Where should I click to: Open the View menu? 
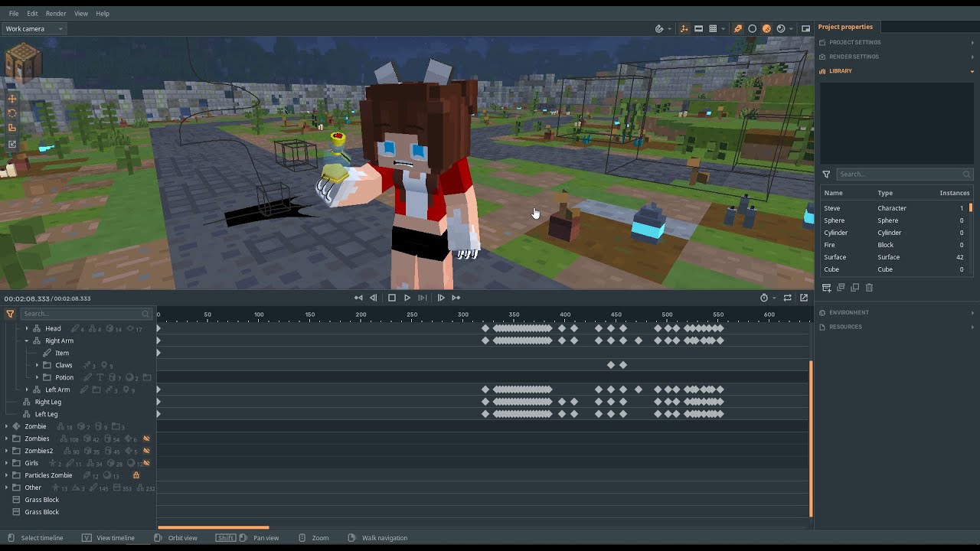pos(81,13)
